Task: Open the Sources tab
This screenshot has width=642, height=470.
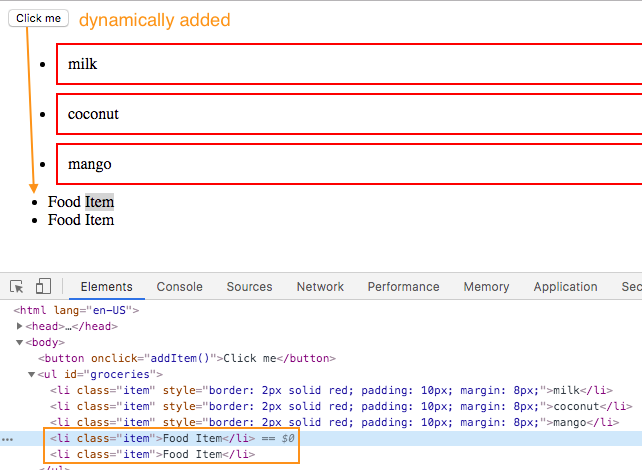Action: tap(249, 287)
